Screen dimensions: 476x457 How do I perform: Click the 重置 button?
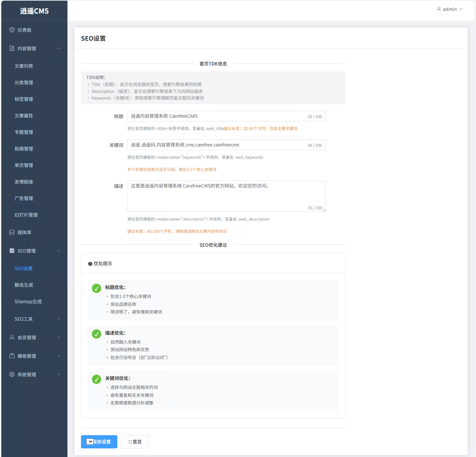135,442
